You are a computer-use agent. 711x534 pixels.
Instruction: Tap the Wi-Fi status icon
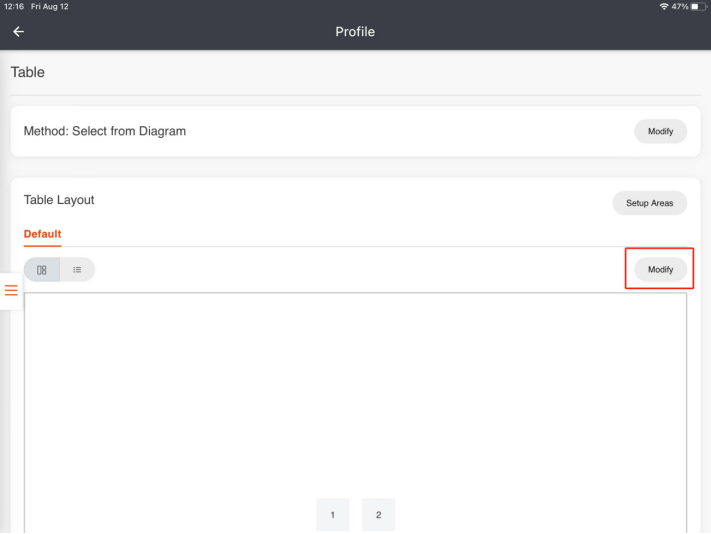pyautogui.click(x=664, y=7)
